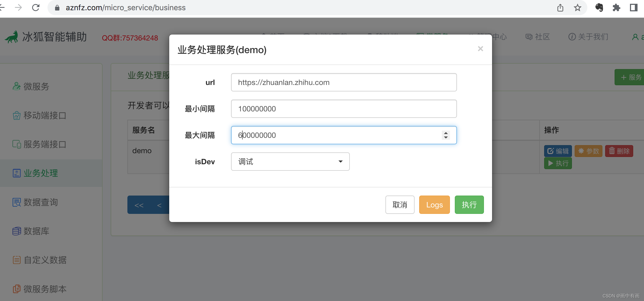Focus the url input field
The image size is (644, 301).
[344, 82]
